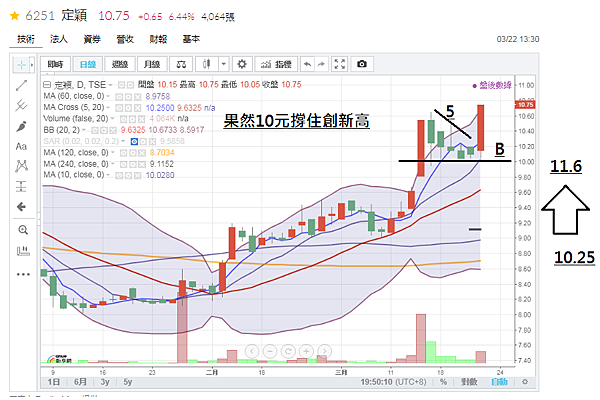Select the pitchfork drawing tool

(21, 105)
